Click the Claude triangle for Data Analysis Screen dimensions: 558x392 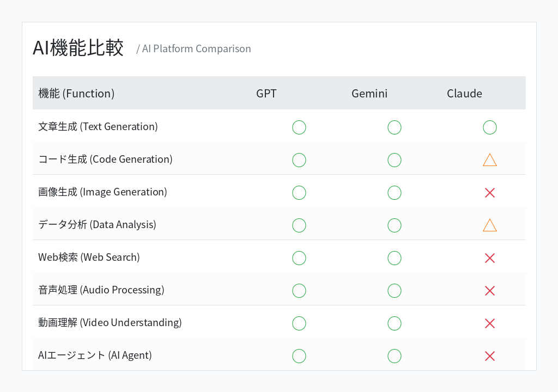(x=490, y=225)
